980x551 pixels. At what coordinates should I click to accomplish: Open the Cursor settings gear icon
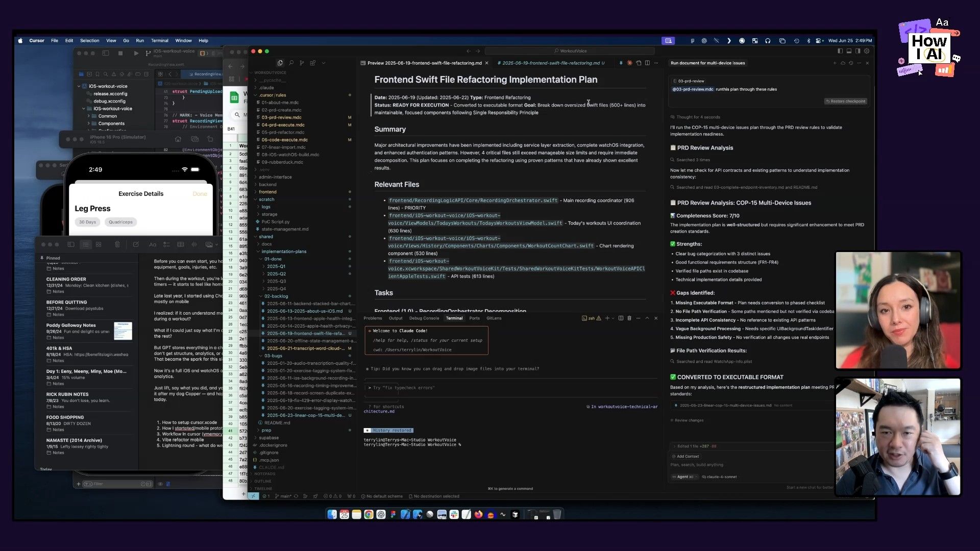tap(867, 51)
